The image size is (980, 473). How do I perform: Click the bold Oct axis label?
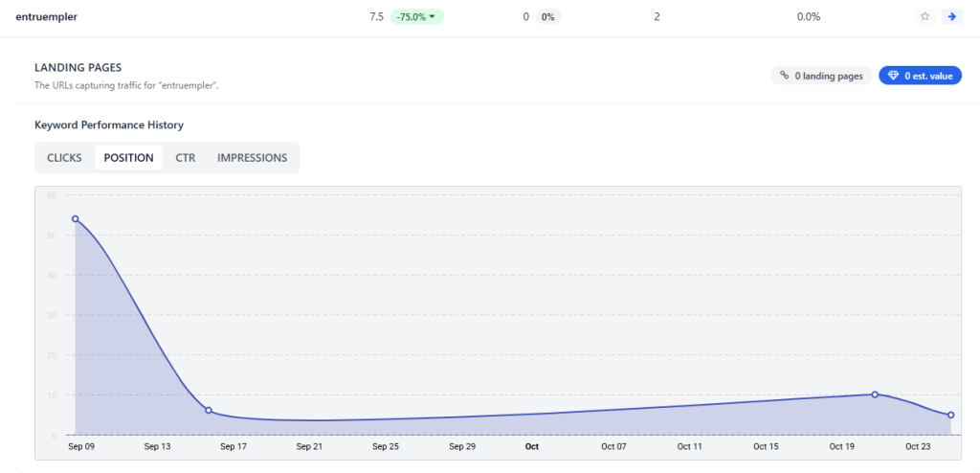coord(532,447)
